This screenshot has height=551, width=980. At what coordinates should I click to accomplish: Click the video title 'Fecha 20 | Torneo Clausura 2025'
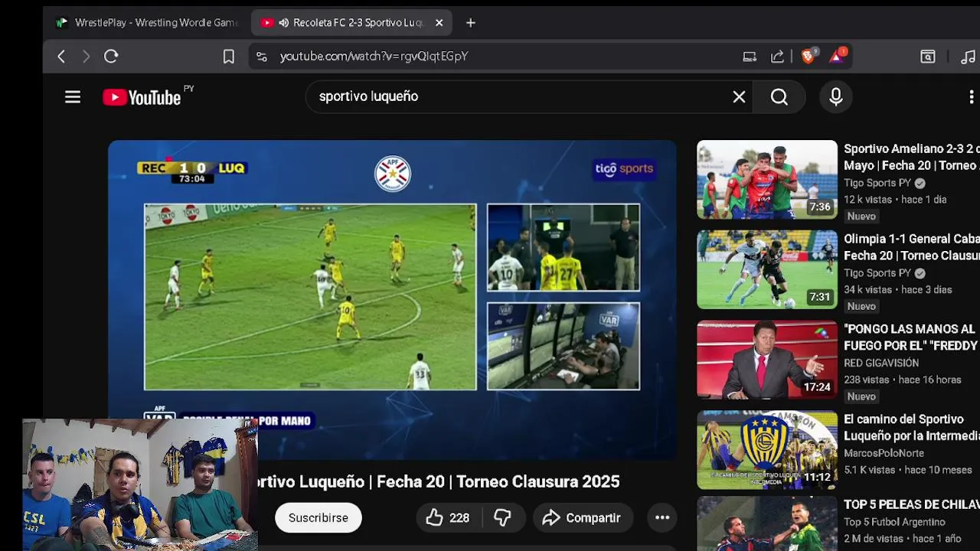[498, 481]
